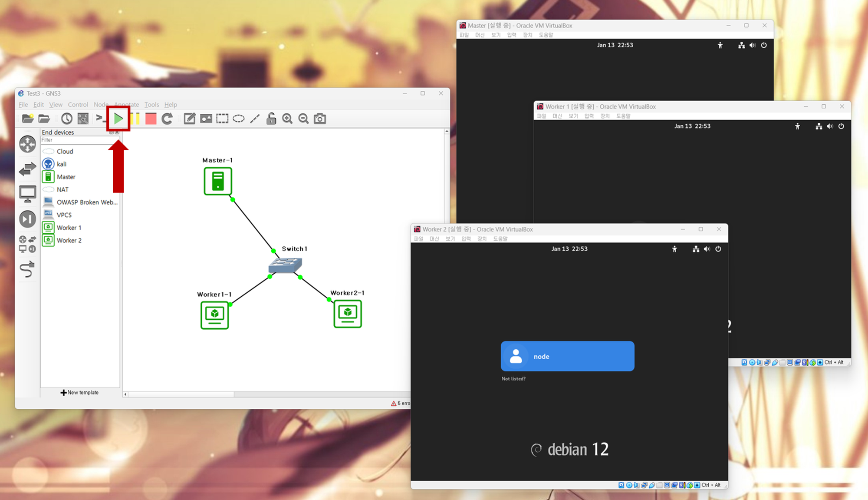Screen dimensions: 868x500
Task: Browse all devices in GNS3 sidebar
Action: pos(27,244)
